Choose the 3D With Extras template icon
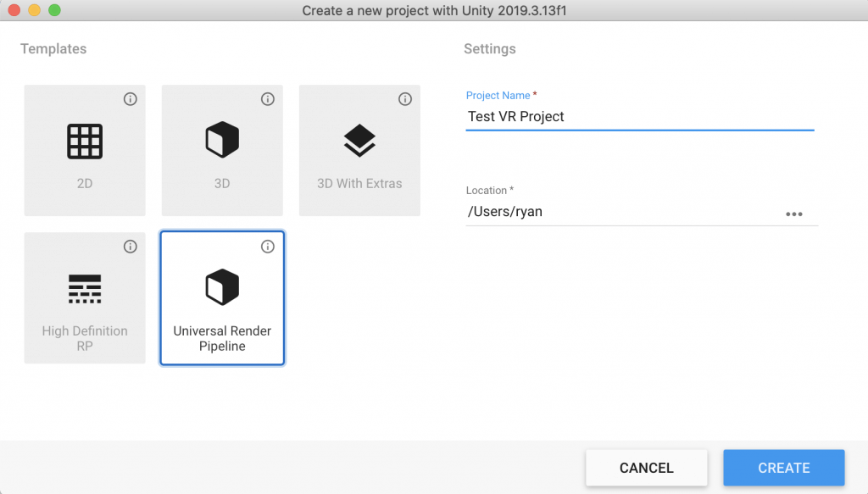Viewport: 868px width, 494px height. (x=359, y=140)
